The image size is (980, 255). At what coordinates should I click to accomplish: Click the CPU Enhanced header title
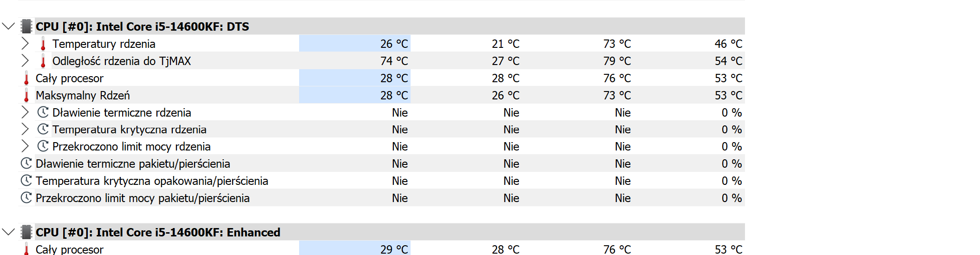pos(158,232)
